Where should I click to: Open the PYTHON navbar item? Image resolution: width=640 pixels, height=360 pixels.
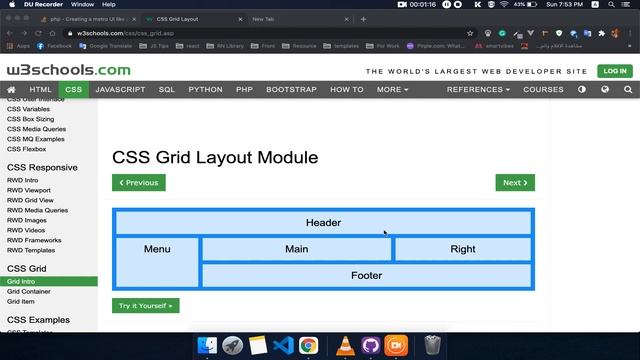(x=205, y=89)
